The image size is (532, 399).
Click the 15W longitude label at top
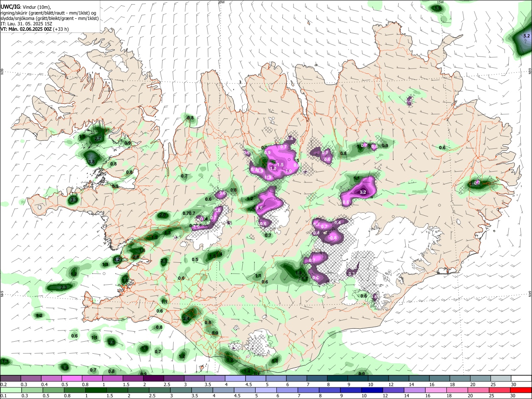coord(441,2)
